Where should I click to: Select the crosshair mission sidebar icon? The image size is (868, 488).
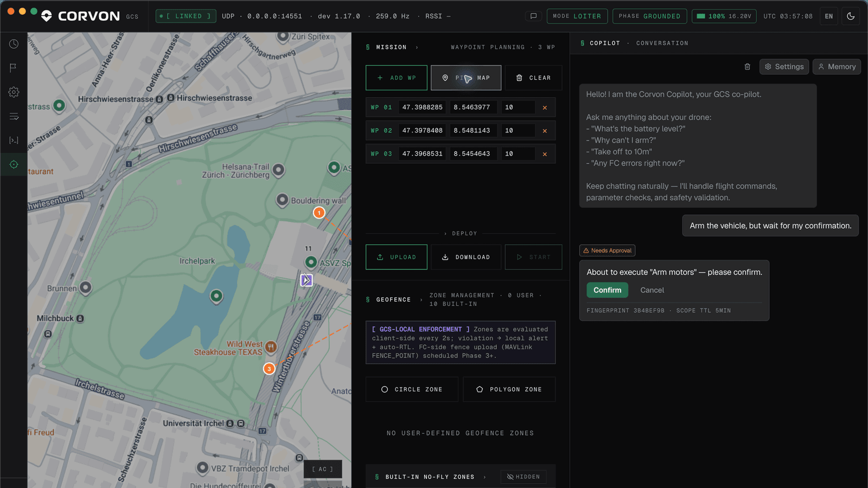point(14,164)
